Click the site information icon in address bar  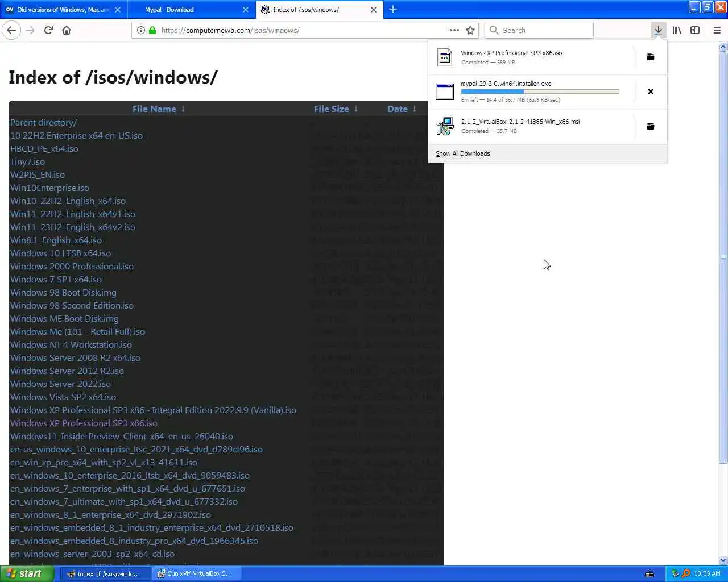click(140, 30)
